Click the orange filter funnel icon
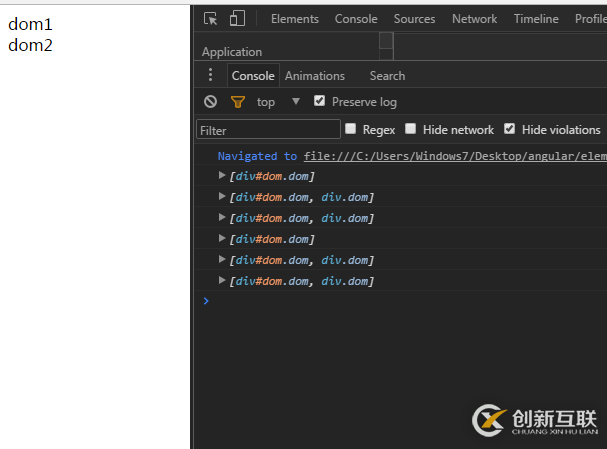 click(x=237, y=101)
